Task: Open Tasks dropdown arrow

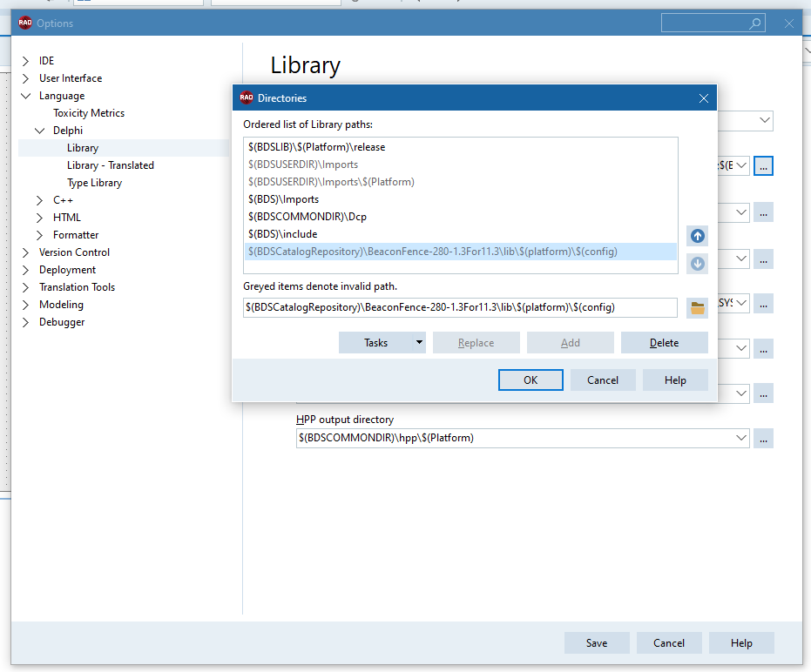Action: click(419, 343)
